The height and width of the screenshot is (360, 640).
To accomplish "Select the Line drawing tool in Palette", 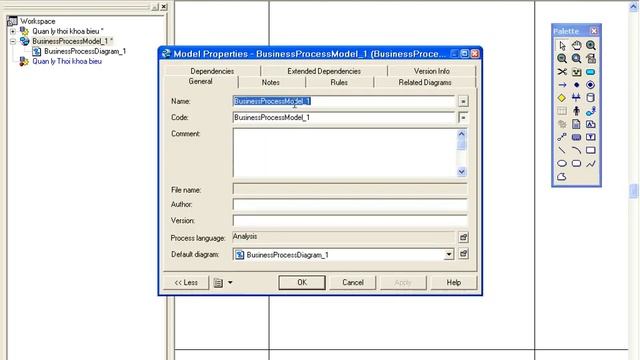I will [x=562, y=150].
